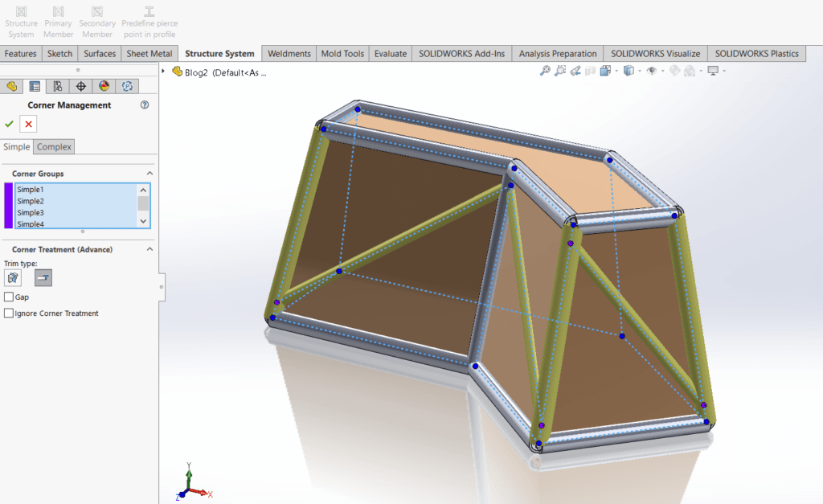Collapse the Corner Groups section
Screen dimensions: 823x504
coord(149,174)
